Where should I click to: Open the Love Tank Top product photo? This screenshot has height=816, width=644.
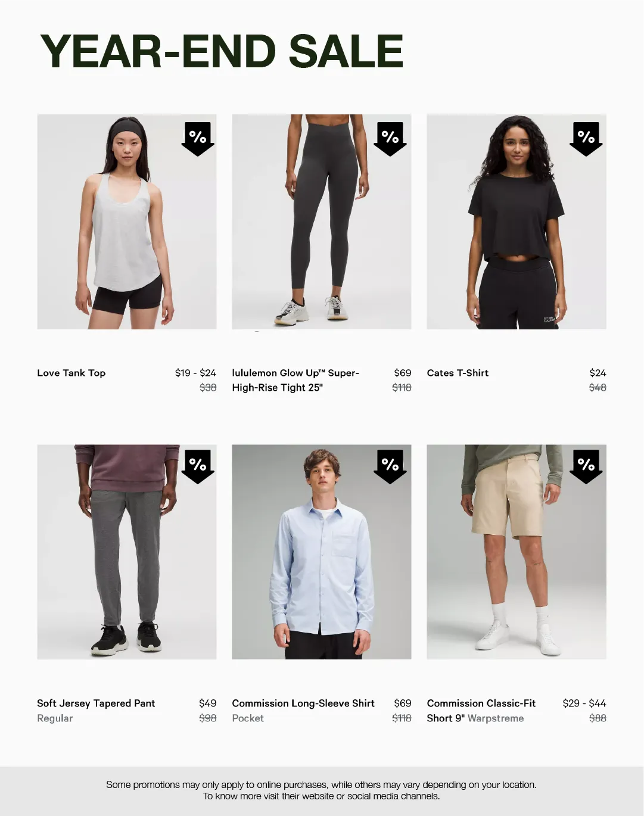[127, 222]
